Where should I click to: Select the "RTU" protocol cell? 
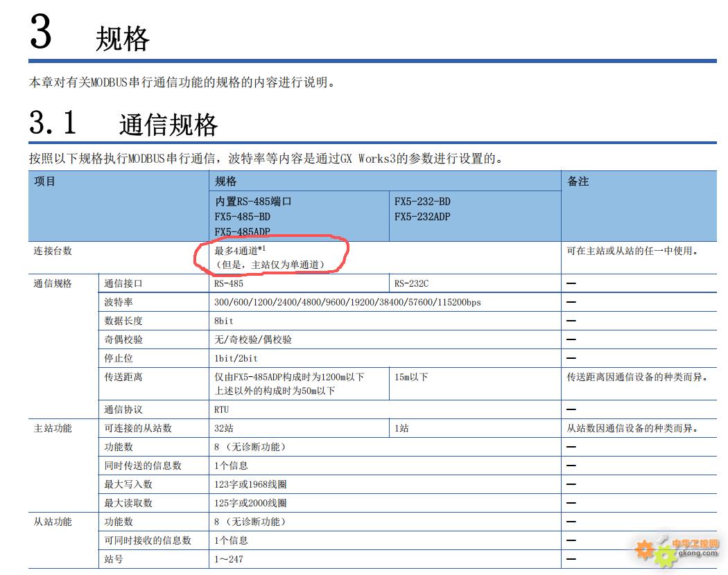[x=222, y=409]
